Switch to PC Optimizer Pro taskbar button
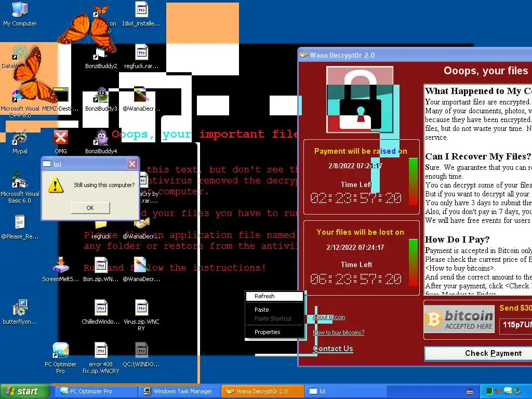Viewport: 532px width, 399px height. point(96,391)
